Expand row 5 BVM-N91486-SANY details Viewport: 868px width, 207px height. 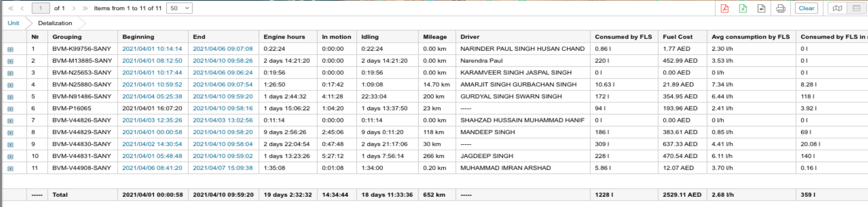pos(10,97)
